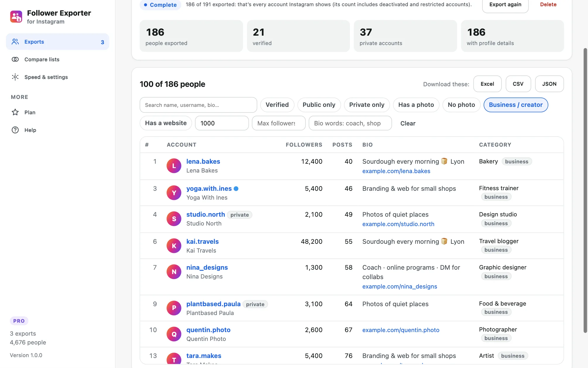This screenshot has height=368, width=588.
Task: Toggle the Has a website filter
Action: (x=166, y=123)
